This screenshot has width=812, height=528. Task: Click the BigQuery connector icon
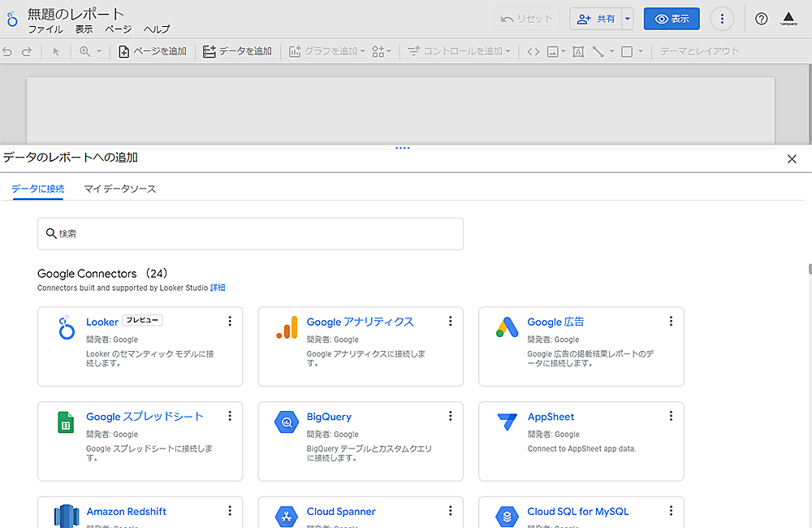point(287,422)
